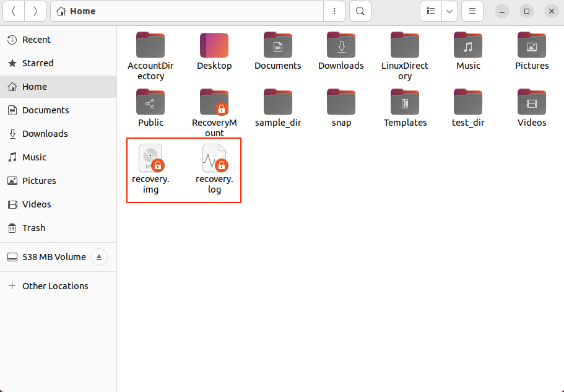Click the 'Desktop' name label
This screenshot has height=392, width=564.
214,66
